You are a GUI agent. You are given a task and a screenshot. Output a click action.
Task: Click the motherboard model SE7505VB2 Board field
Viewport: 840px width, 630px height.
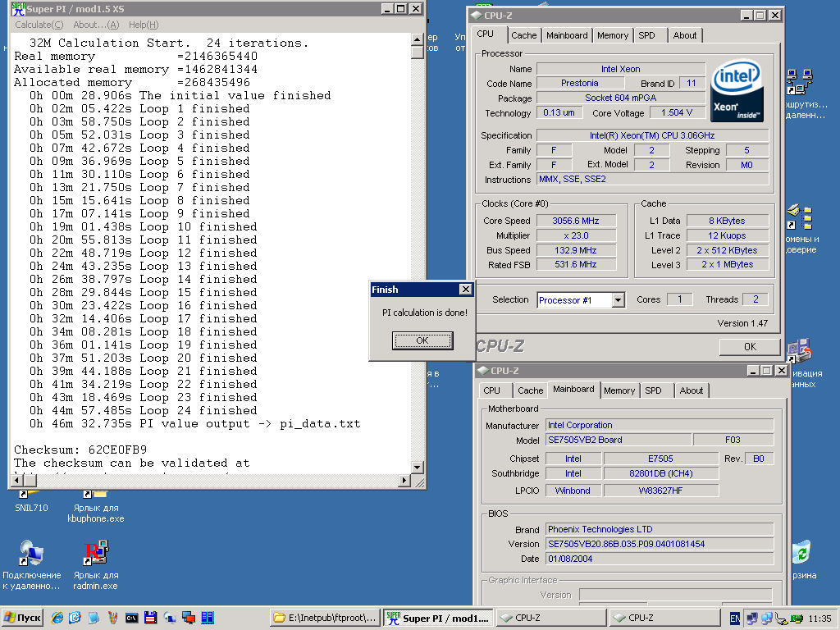[619, 440]
